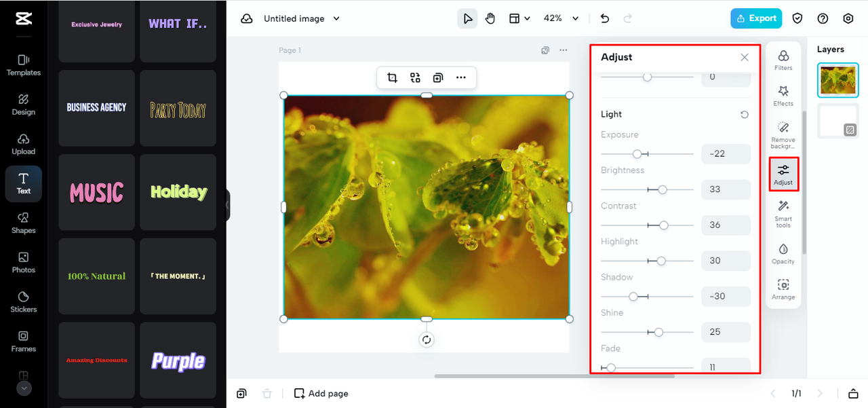The height and width of the screenshot is (408, 868).
Task: Choose the Holiday text preset
Action: pos(178,192)
